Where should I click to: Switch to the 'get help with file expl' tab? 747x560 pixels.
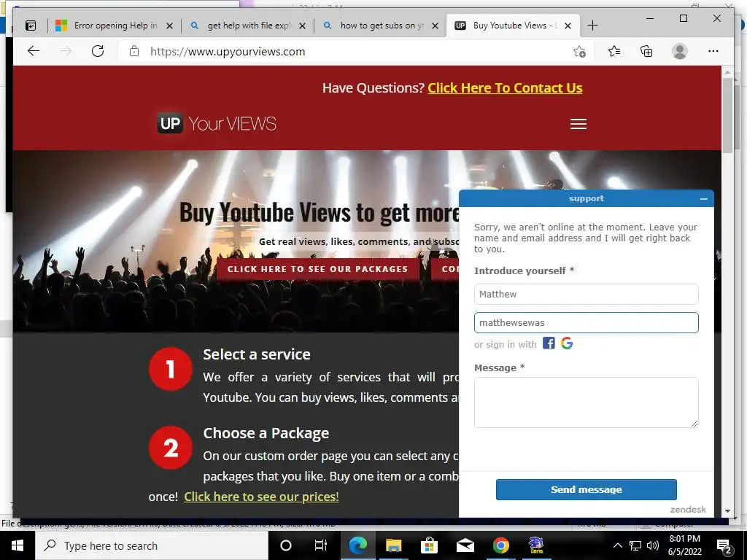point(248,26)
